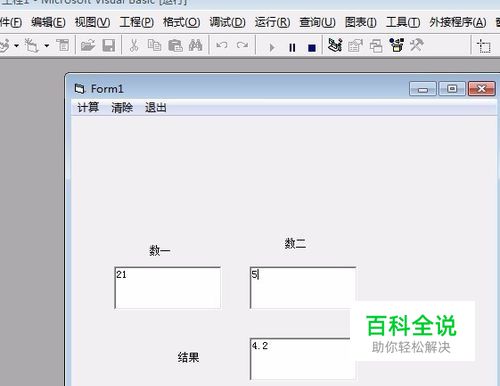The height and width of the screenshot is (386, 500).
Task: Pause execution with the Break button
Action: click(x=292, y=48)
